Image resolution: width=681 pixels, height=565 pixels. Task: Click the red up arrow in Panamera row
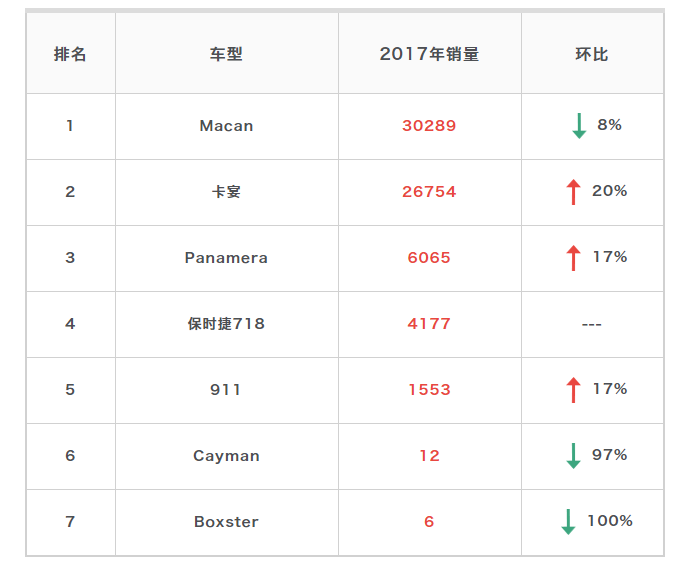point(573,258)
